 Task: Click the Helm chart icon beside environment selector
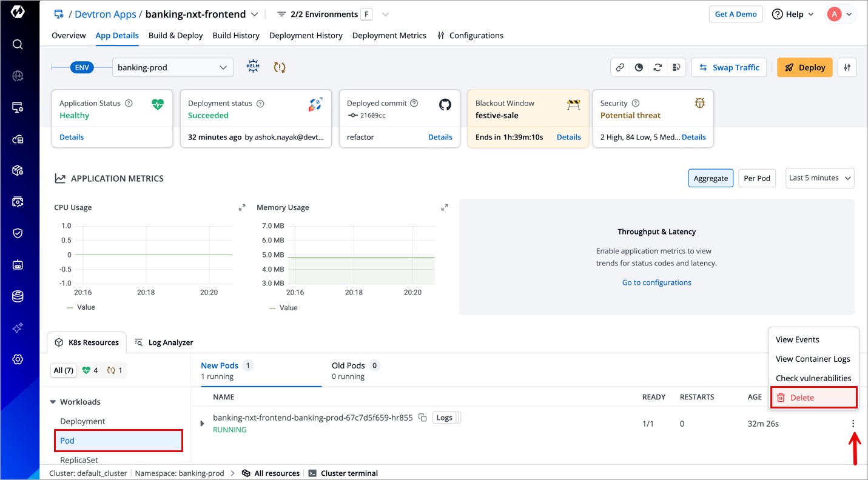coord(253,67)
